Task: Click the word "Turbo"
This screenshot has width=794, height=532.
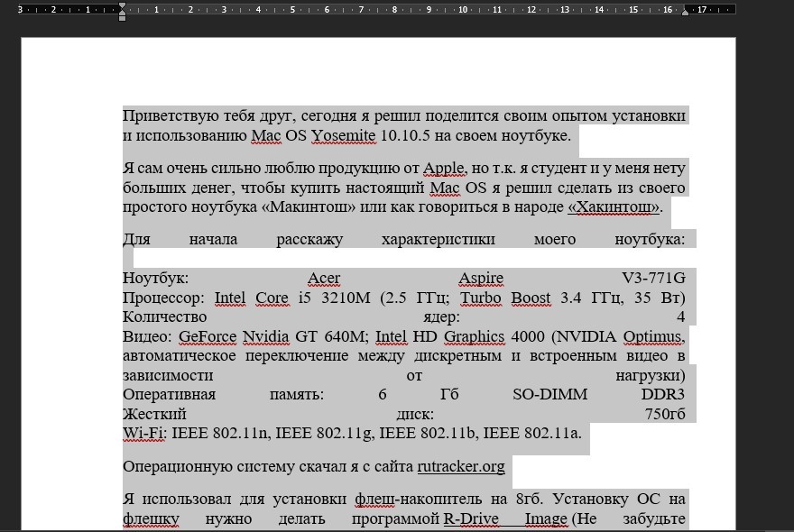Action: click(480, 298)
